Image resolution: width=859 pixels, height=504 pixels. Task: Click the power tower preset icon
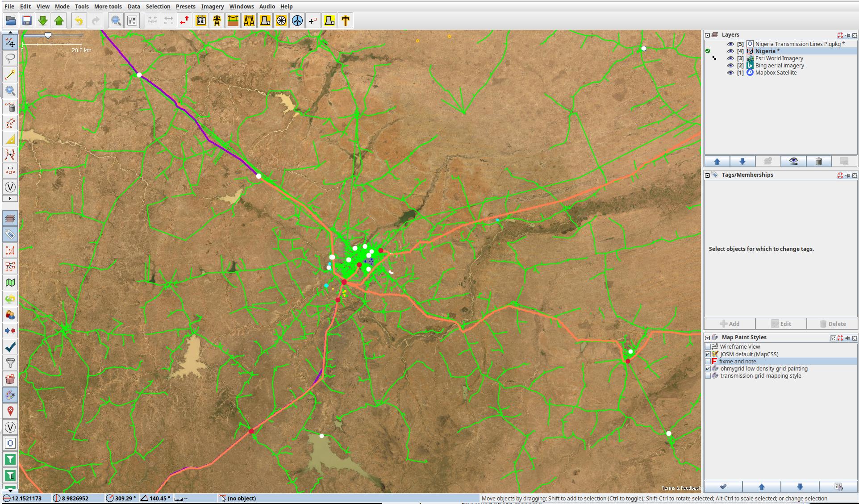217,21
